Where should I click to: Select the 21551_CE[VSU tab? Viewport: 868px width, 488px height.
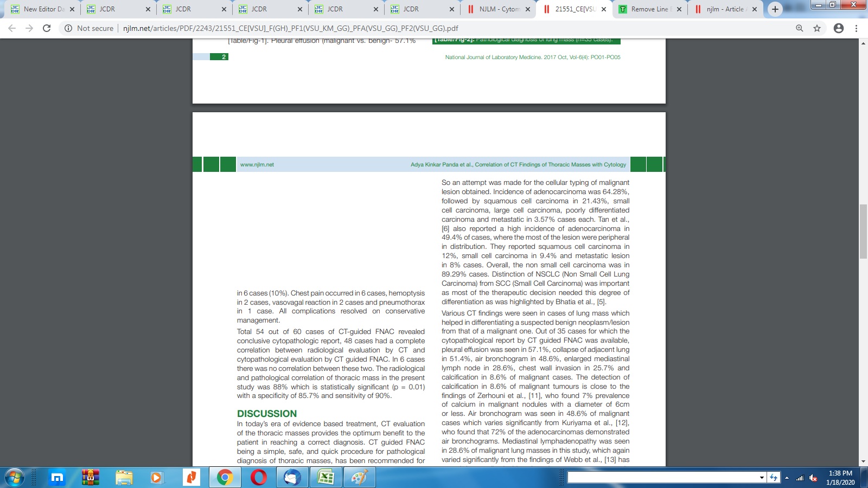(x=574, y=9)
